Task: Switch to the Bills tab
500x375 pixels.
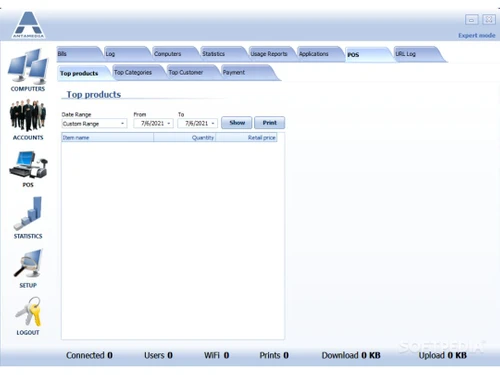Action: tap(79, 54)
